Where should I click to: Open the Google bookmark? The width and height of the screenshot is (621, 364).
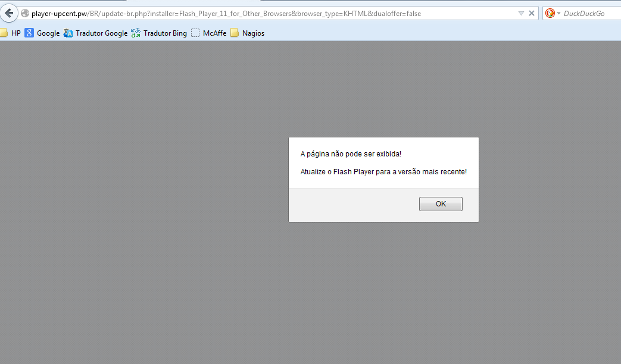coord(42,33)
